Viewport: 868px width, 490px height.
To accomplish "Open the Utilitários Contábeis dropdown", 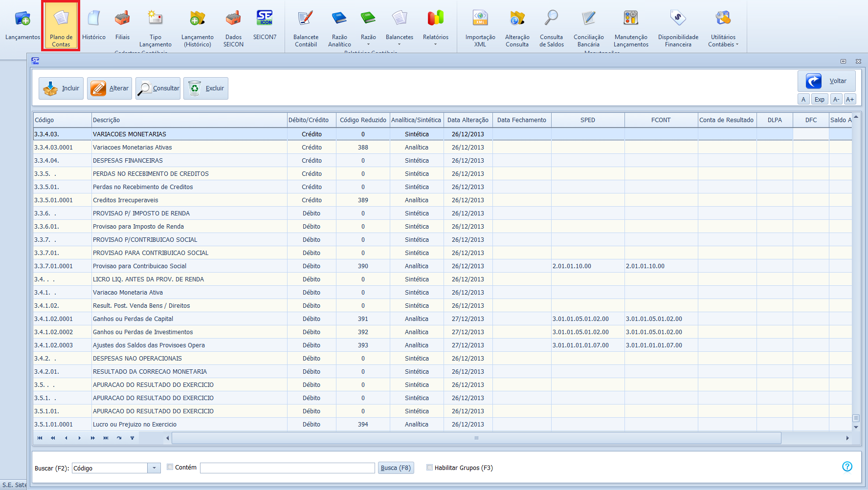I will pyautogui.click(x=723, y=28).
